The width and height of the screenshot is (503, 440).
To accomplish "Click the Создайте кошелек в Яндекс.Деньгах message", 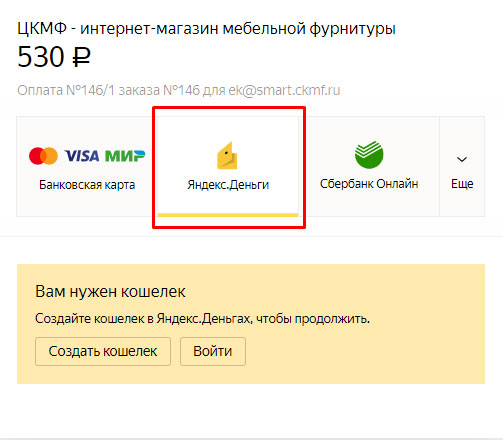I will click(202, 319).
